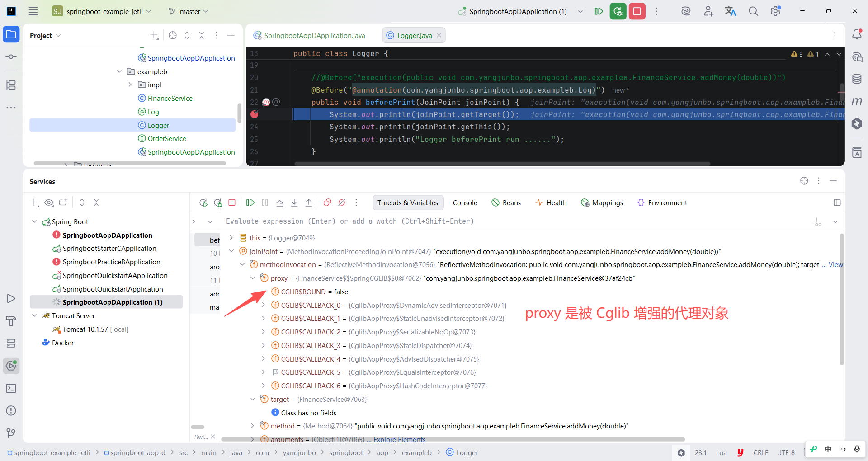Collapse the exampleb package
Screen dimensions: 868x461
click(119, 71)
